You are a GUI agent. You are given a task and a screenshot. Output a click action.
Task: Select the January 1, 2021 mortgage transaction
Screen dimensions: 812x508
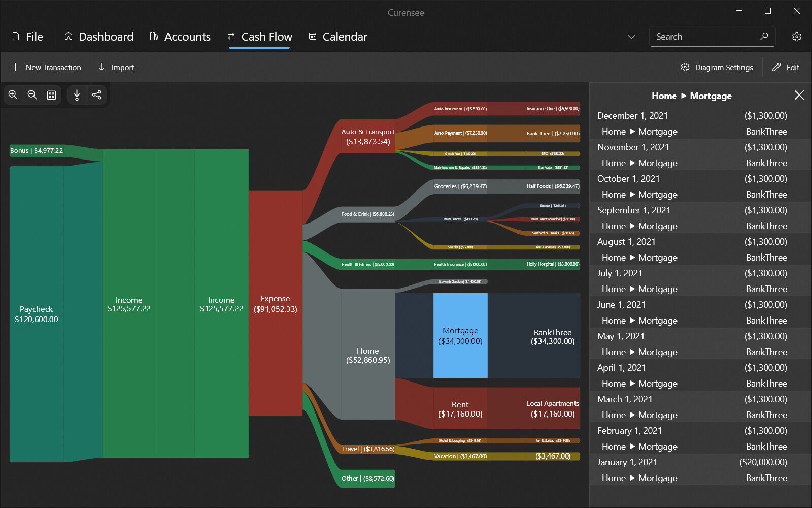(692, 470)
